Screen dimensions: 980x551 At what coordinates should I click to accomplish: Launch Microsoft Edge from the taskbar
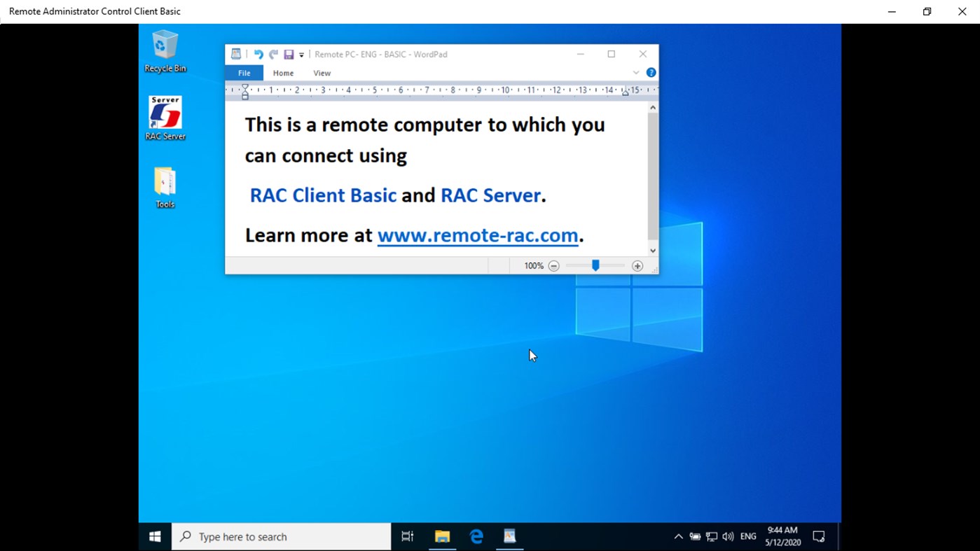(x=476, y=536)
